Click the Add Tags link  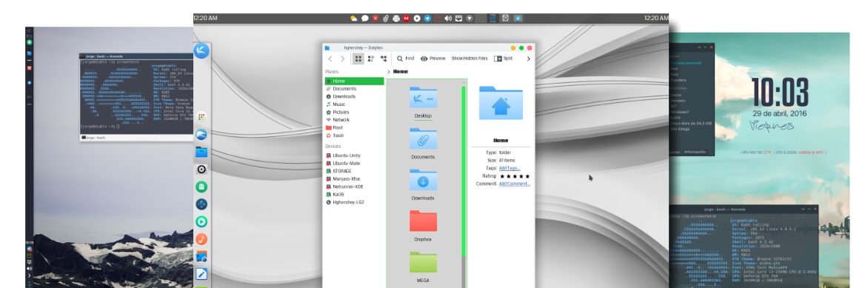[x=510, y=168]
